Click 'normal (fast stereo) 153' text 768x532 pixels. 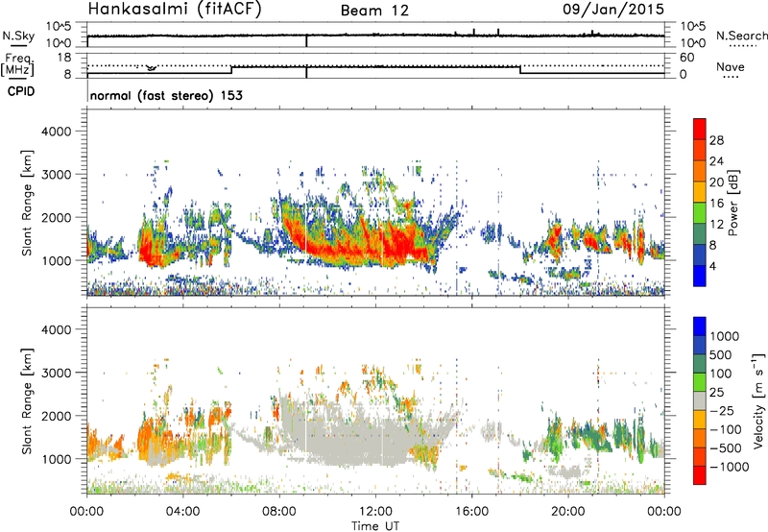pos(166,95)
